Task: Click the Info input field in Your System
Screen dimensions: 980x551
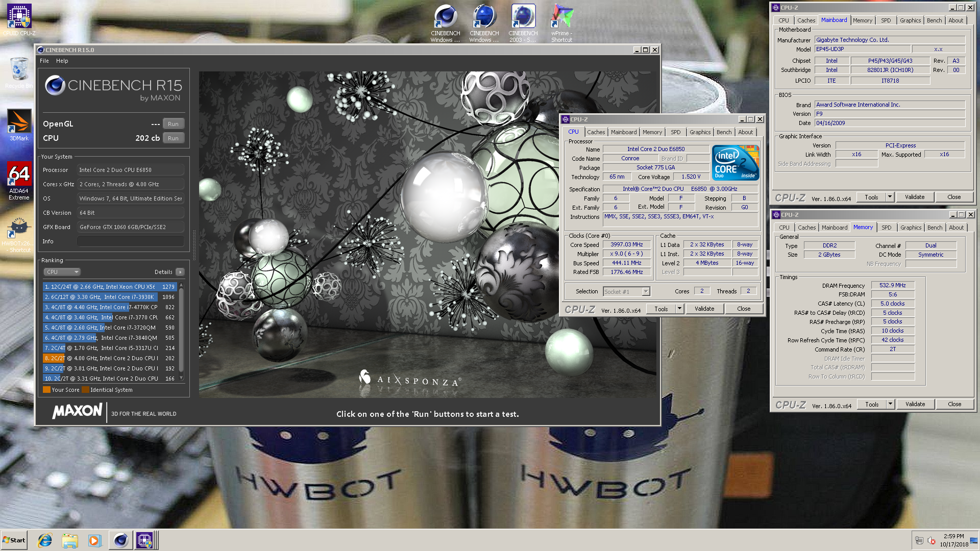Action: (131, 241)
